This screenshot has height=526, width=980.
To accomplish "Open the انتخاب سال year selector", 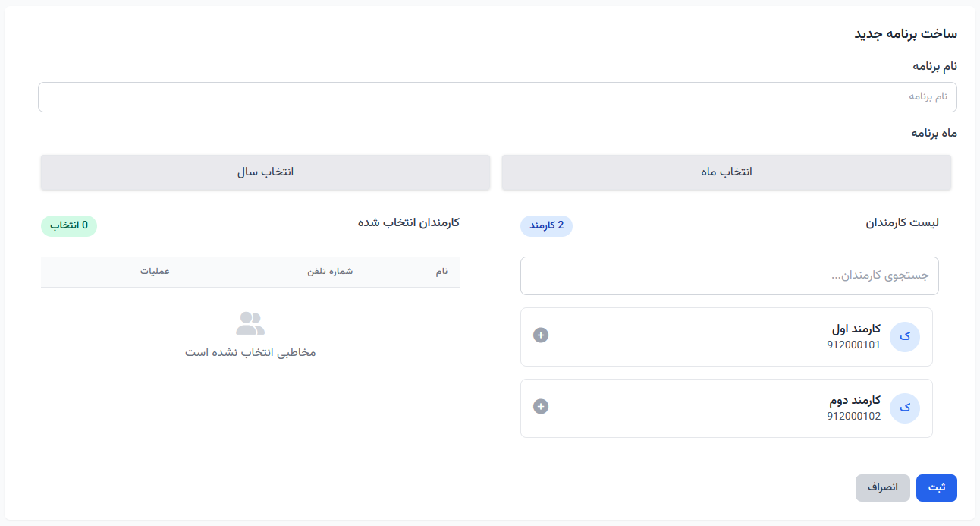I will 265,172.
